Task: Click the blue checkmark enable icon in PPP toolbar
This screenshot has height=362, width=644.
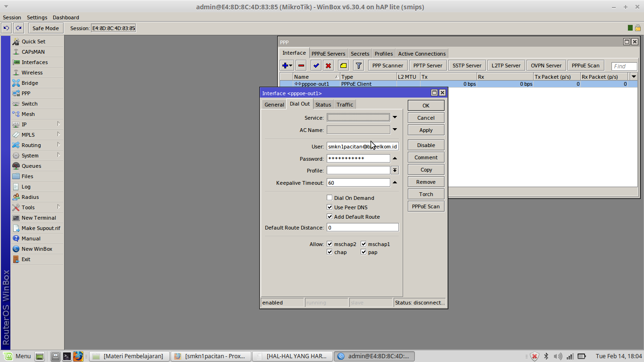Action: click(316, 66)
